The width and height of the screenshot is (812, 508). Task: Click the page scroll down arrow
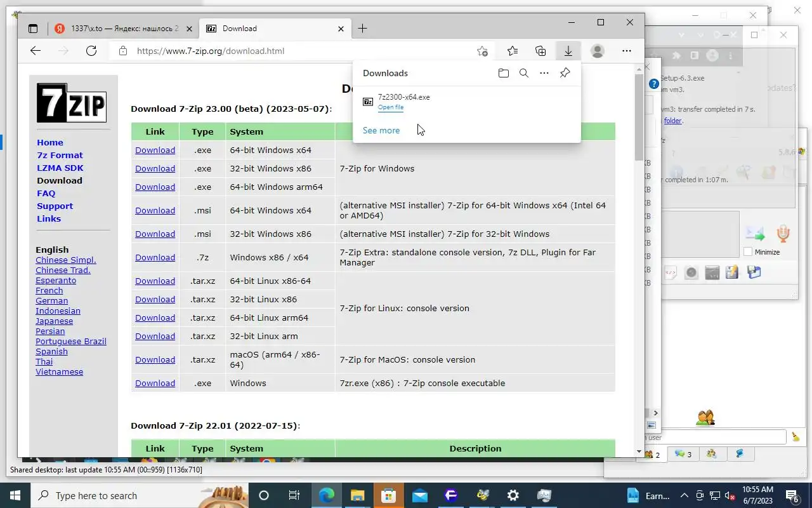[639, 451]
